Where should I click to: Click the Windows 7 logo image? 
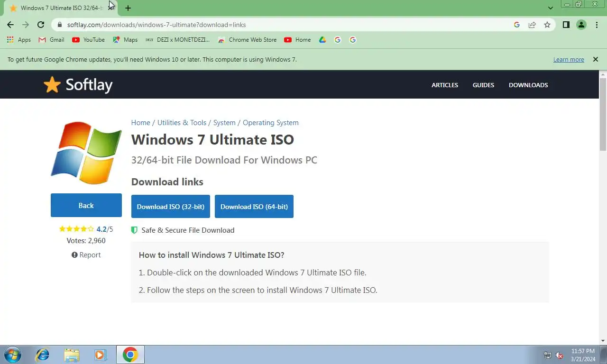(x=86, y=153)
